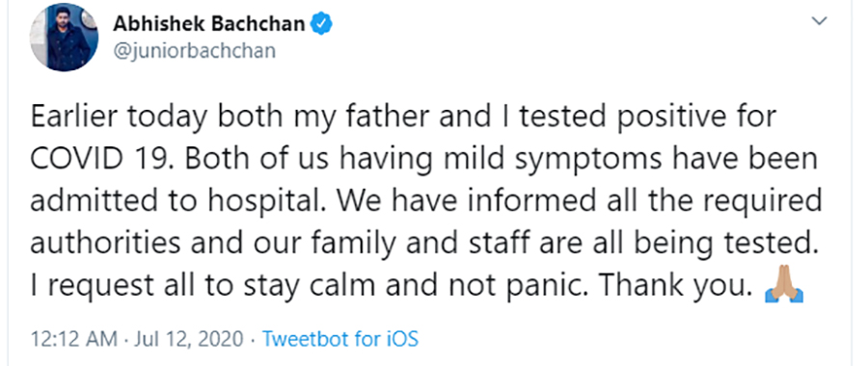
Task: Open the tweet options chevron menu
Action: tap(819, 21)
